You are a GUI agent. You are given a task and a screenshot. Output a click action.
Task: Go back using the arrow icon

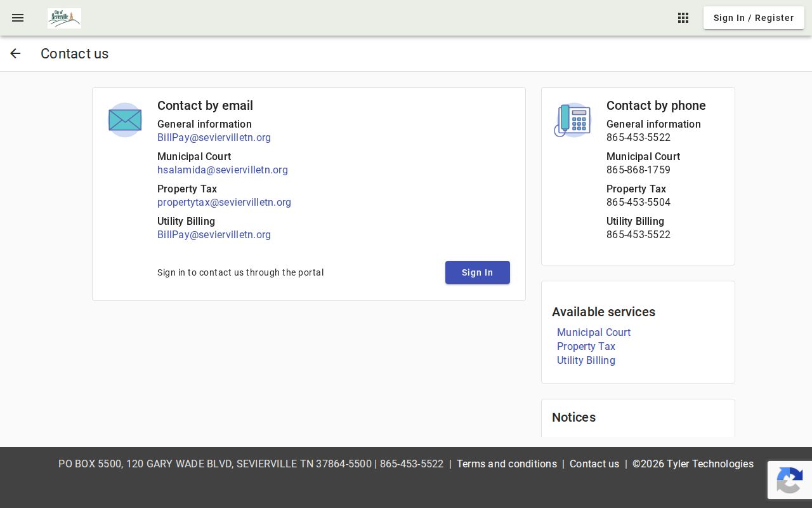tap(15, 53)
